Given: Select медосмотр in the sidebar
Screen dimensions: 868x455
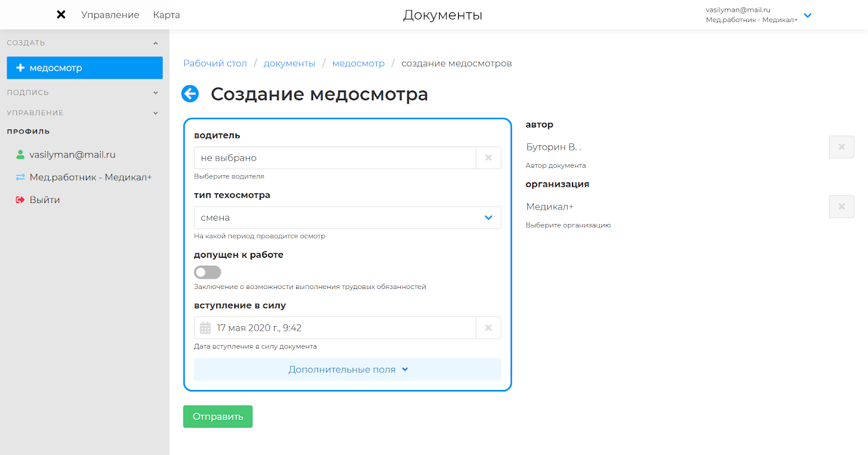Looking at the screenshot, I should coord(85,68).
